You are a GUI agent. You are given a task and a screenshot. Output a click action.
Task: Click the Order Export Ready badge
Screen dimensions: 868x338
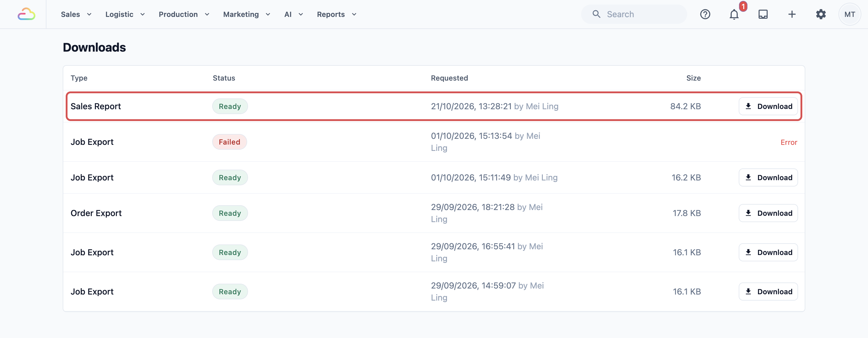230,213
